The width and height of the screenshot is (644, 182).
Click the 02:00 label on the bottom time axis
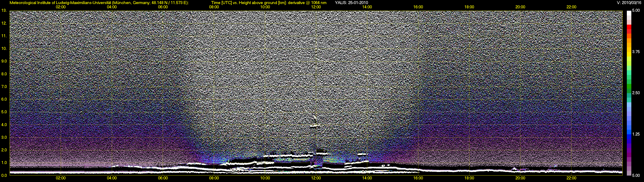[x=61, y=178]
